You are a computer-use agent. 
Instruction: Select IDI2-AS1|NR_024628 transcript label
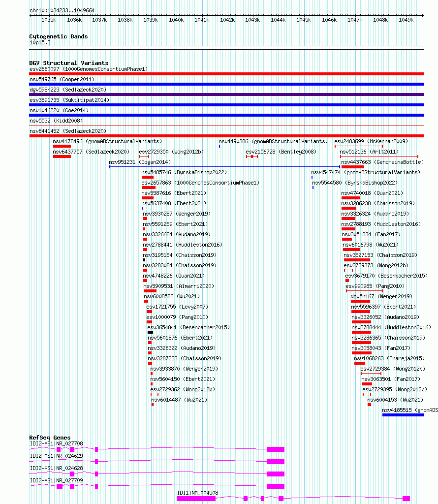click(56, 468)
